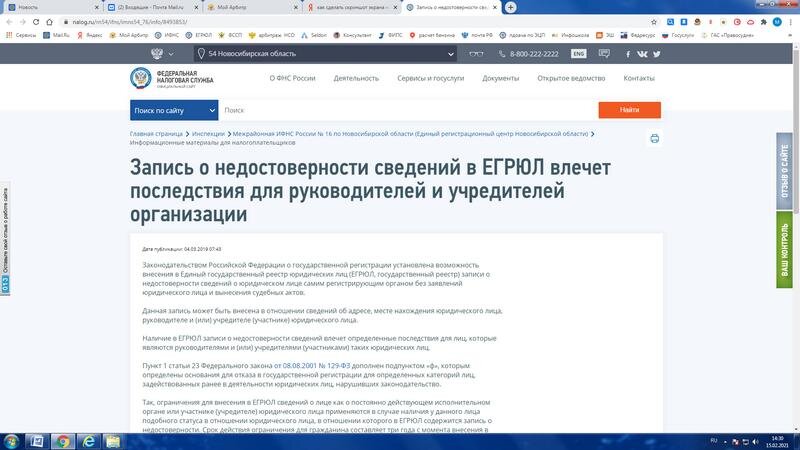
Task: Open File Explorer from the taskbar
Action: (113, 441)
